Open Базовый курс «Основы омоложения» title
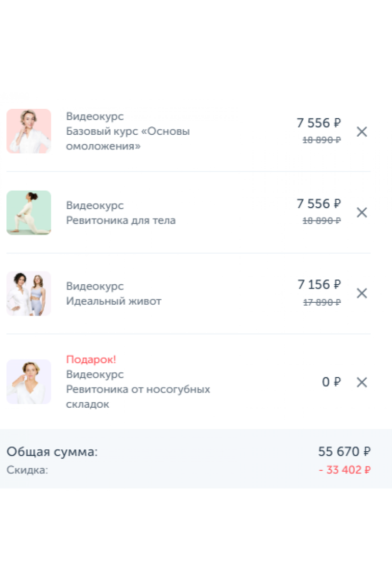Screen dimensions: 392x588 pos(127,139)
